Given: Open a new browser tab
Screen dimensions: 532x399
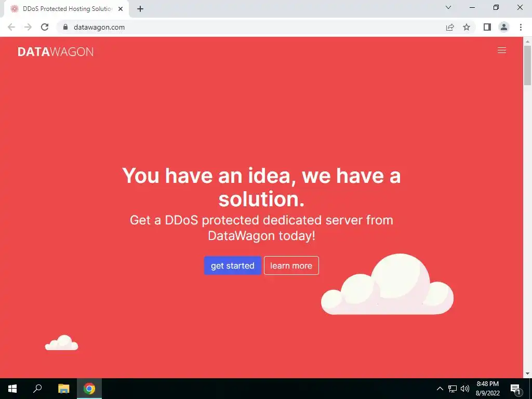Looking at the screenshot, I should (140, 9).
